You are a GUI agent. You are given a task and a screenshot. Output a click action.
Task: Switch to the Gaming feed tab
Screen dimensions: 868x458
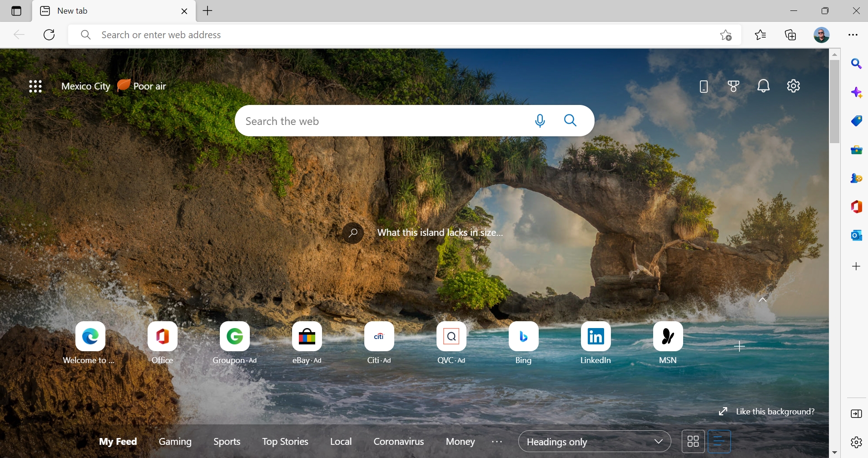[175, 442]
